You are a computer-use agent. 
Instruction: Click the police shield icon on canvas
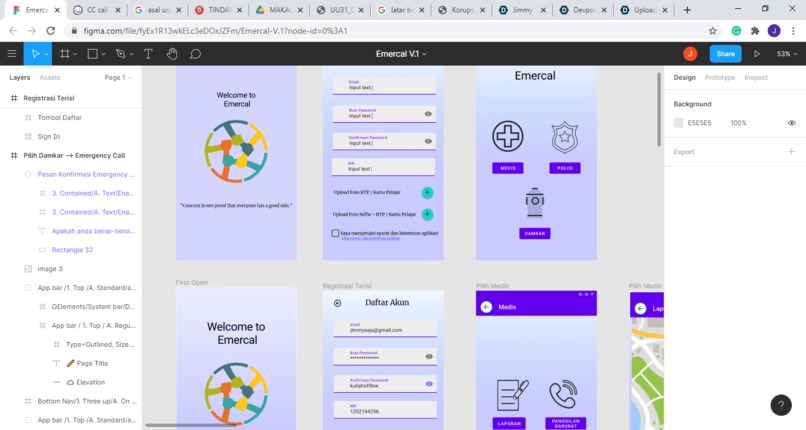(565, 137)
